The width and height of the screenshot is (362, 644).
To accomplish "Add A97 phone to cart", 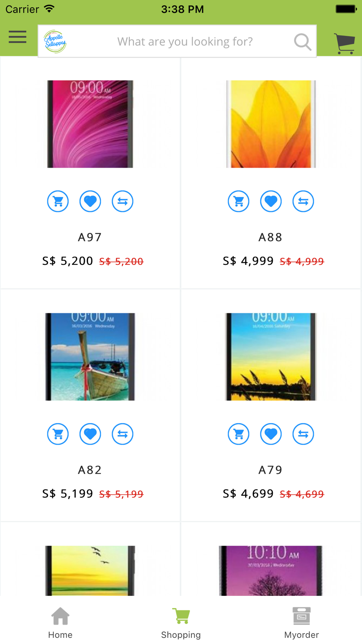I will click(x=58, y=201).
